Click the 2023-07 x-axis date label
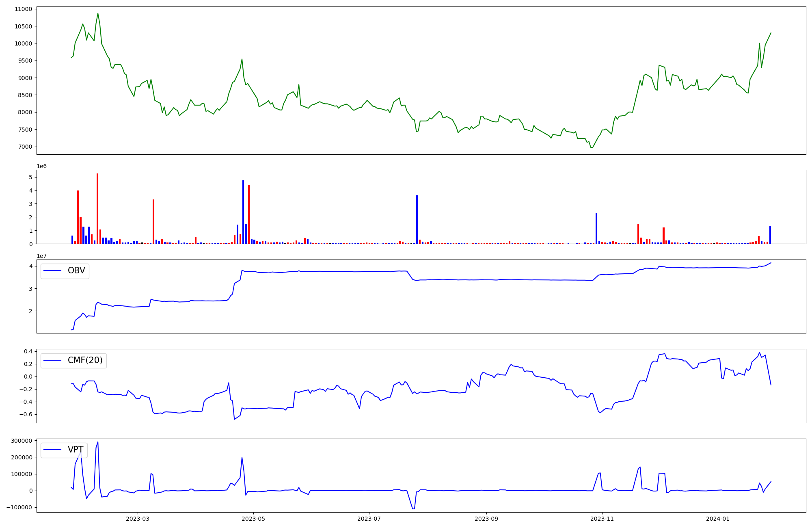 click(369, 519)
